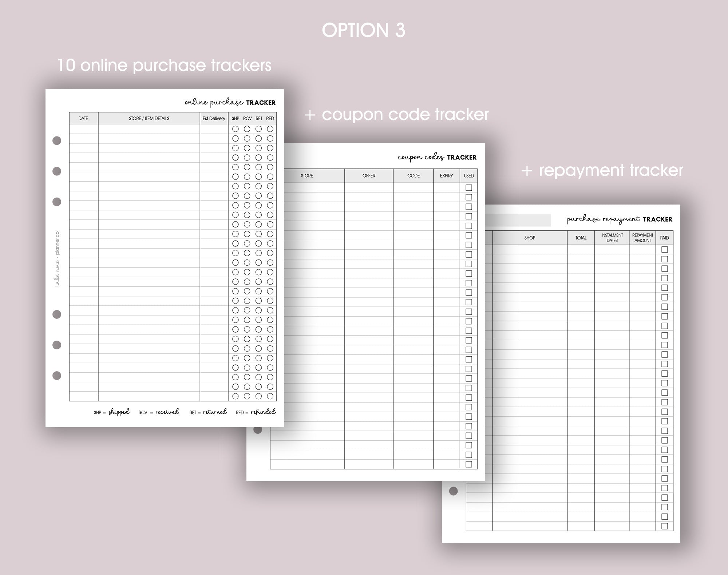Click the SHOP column header
The image size is (728, 575).
tap(530, 238)
